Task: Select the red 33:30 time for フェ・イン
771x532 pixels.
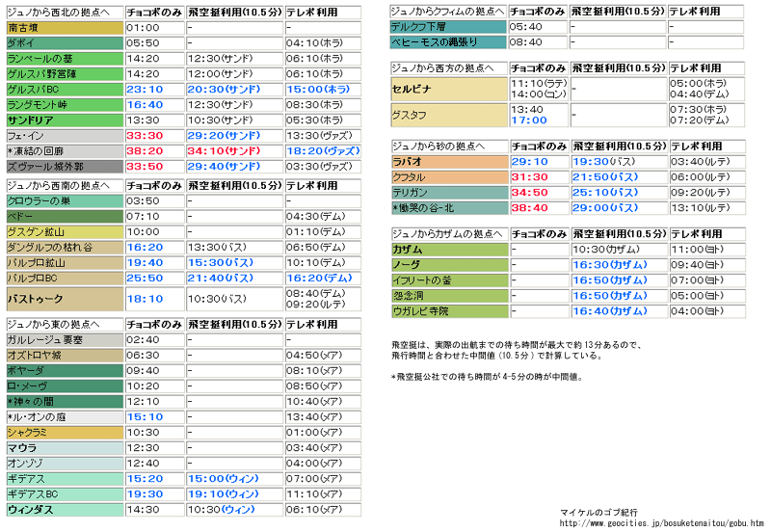Action: [145, 136]
